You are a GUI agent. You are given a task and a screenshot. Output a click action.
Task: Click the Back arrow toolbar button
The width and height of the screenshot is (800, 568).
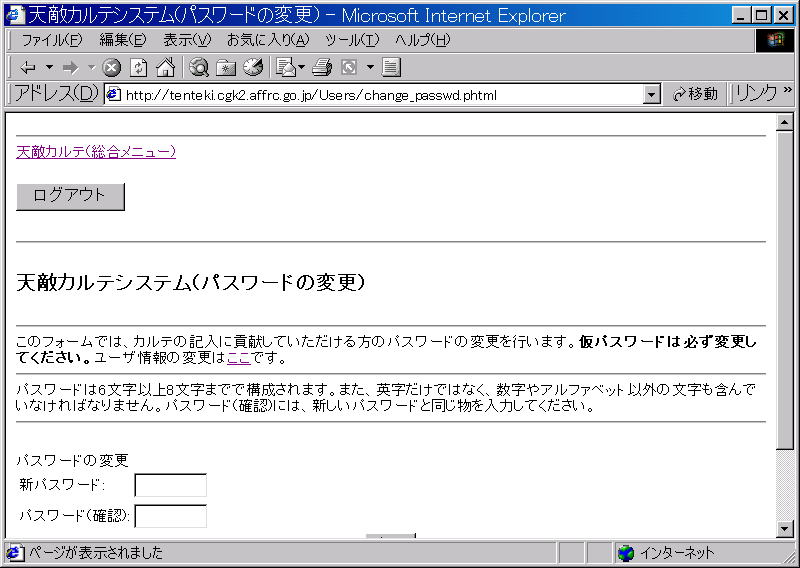(x=27, y=68)
